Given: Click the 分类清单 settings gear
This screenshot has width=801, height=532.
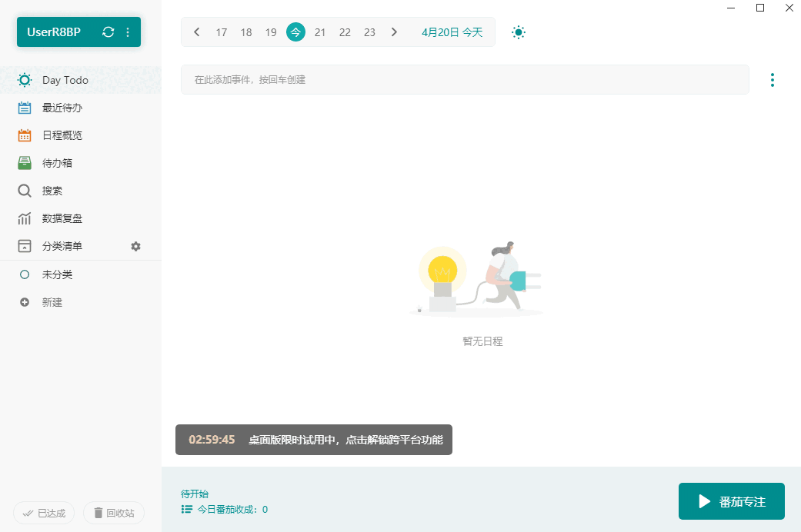Looking at the screenshot, I should pyautogui.click(x=135, y=246).
